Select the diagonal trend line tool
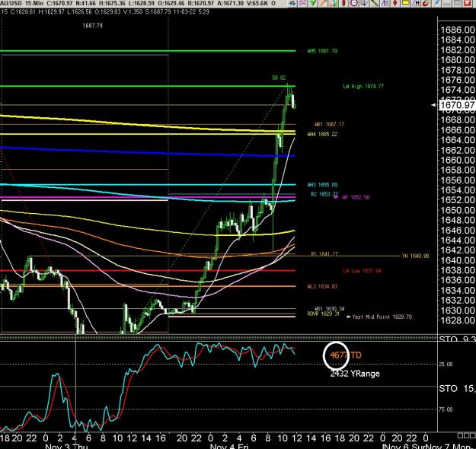Viewport: 476px width, 449px height. pyautogui.click(x=375, y=3)
